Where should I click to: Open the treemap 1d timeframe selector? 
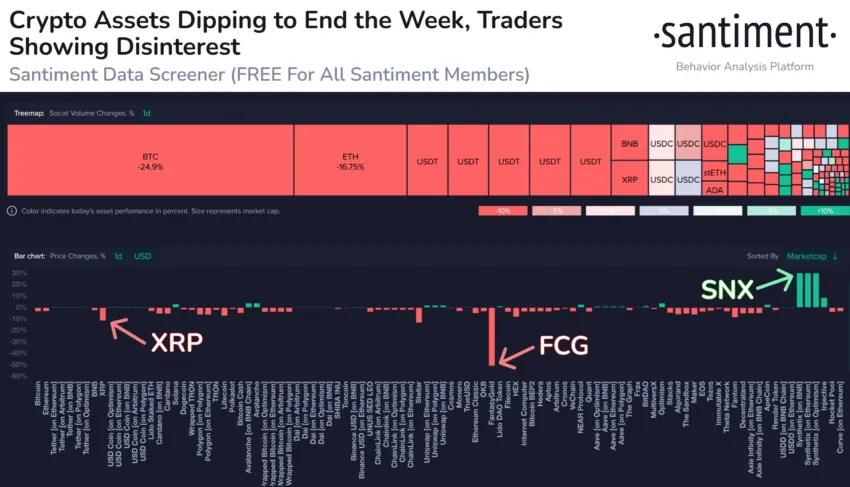point(146,113)
